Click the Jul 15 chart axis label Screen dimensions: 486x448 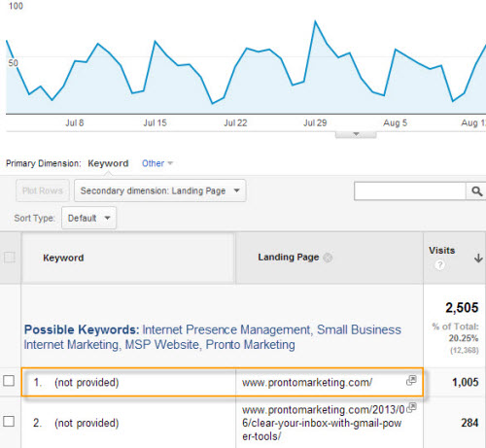coord(155,123)
